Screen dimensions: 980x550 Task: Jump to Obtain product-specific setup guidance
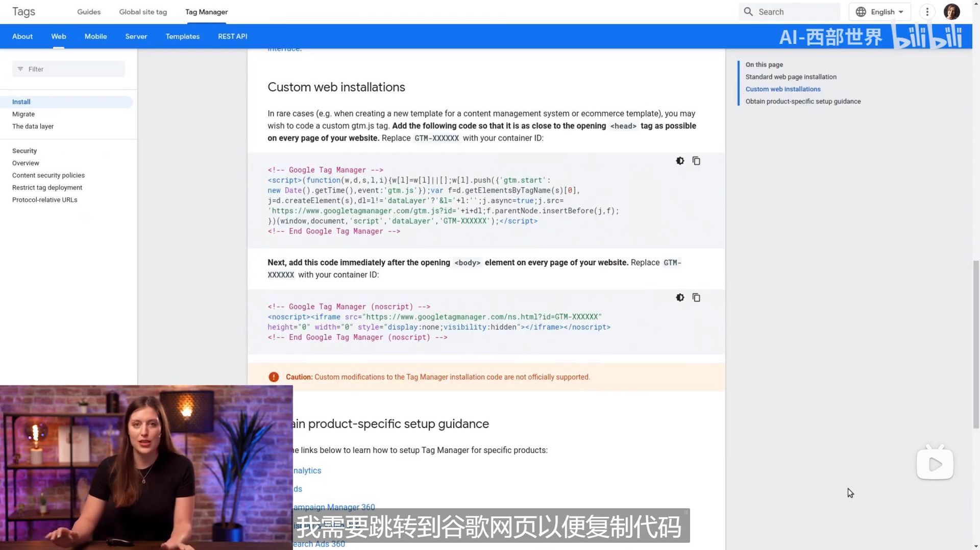[803, 102]
